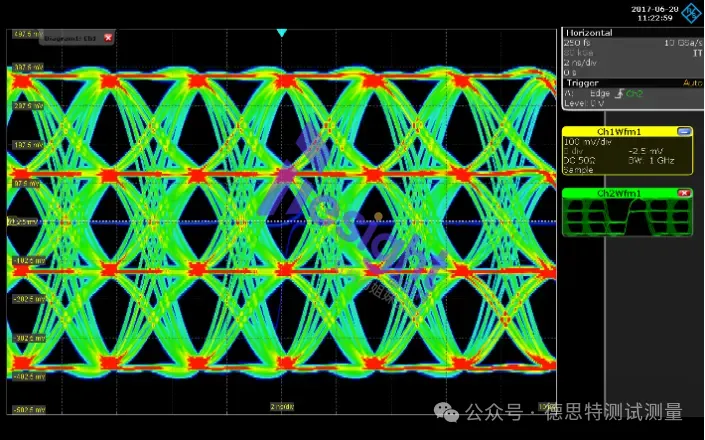The height and width of the screenshot is (440, 705).
Task: Click the date and time display
Action: [655, 13]
